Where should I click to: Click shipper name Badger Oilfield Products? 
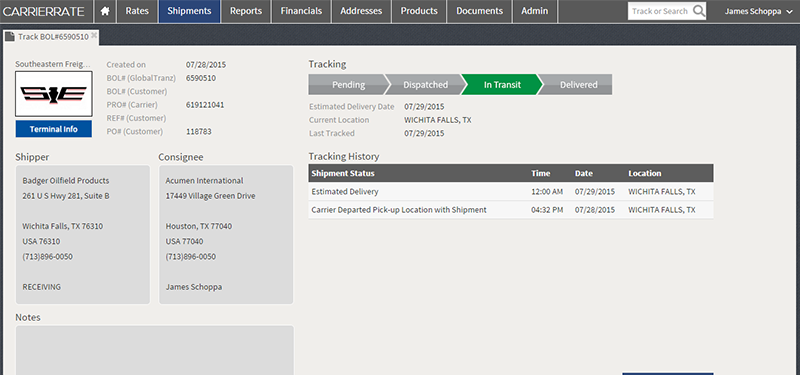coord(66,181)
